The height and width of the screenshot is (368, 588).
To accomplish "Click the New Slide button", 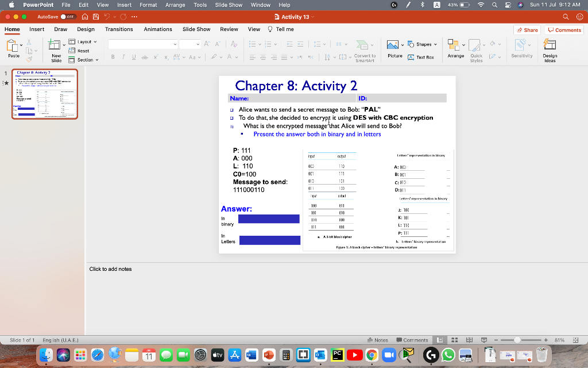I will (55, 49).
